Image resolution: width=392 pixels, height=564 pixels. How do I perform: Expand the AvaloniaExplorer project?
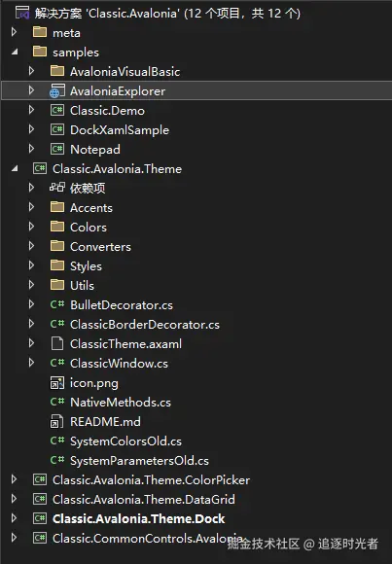coord(32,90)
